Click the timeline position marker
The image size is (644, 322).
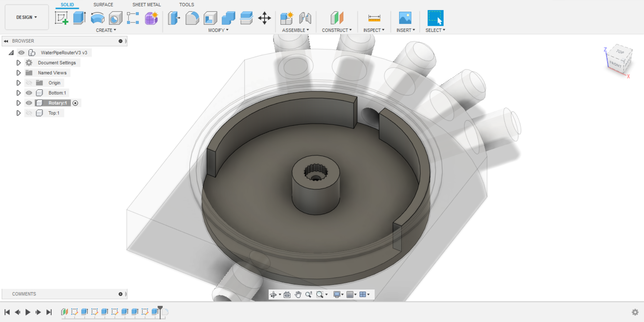click(x=160, y=312)
